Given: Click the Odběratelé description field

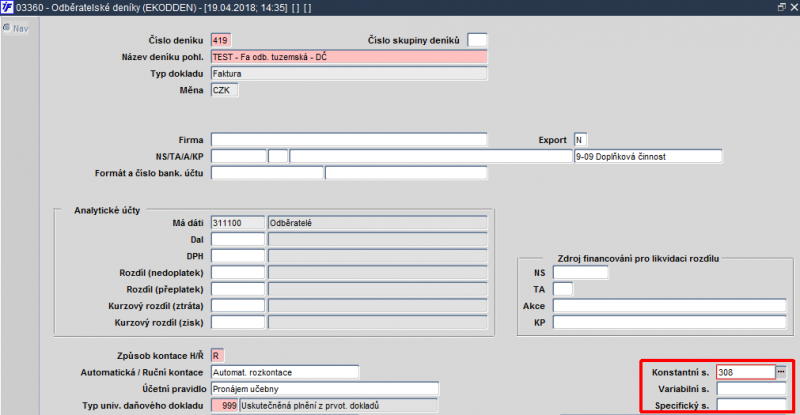Looking at the screenshot, I should coord(378,223).
